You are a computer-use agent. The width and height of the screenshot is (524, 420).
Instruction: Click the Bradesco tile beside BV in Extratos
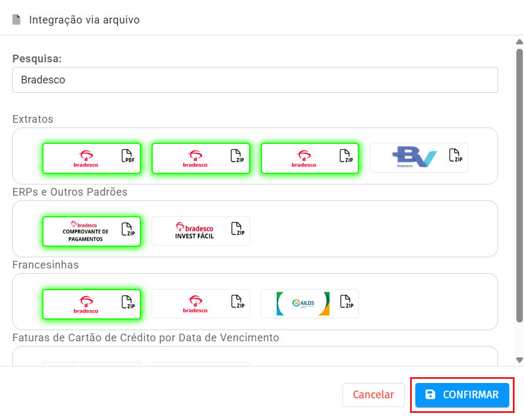(310, 158)
